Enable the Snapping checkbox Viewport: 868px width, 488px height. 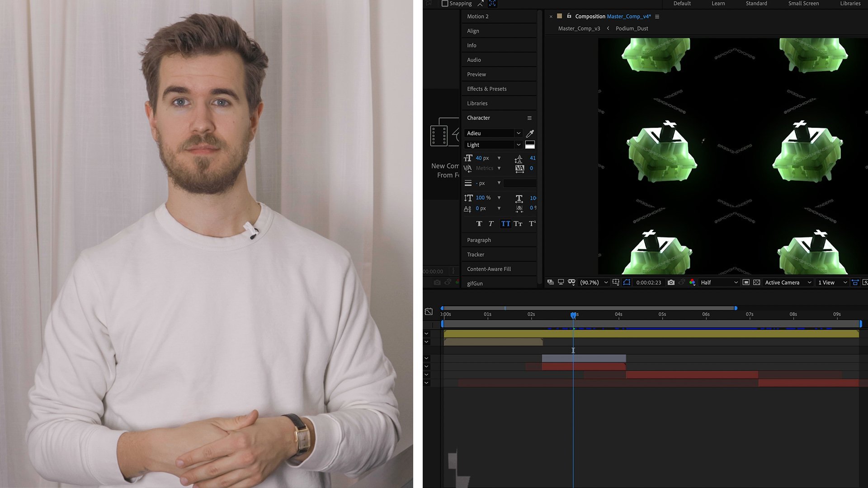click(x=445, y=4)
